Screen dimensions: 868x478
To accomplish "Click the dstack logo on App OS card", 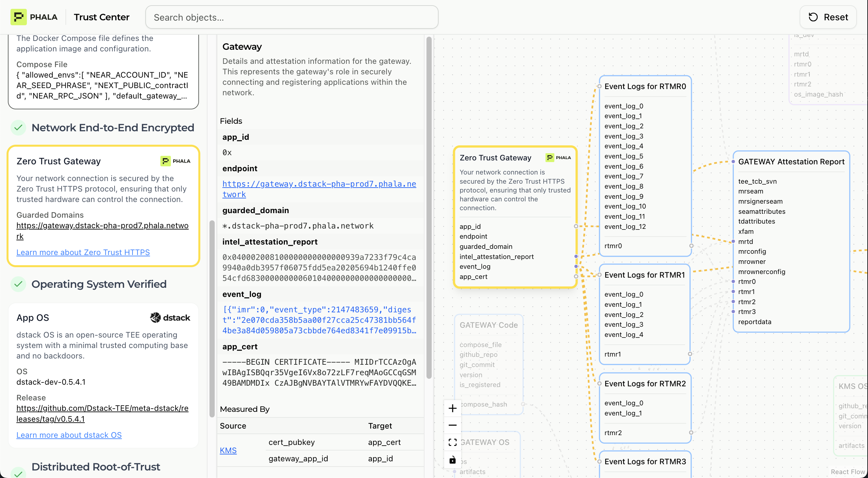I will (170, 318).
